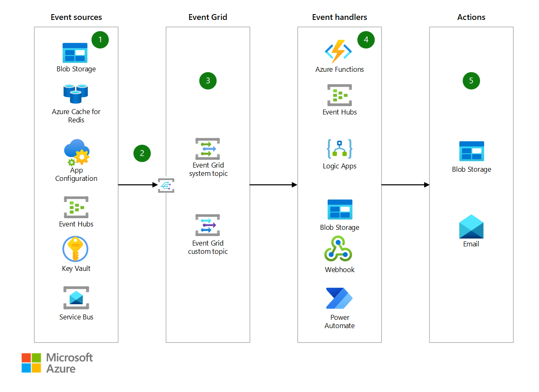Open the Power Automate icon
This screenshot has width=539, height=392.
coord(339,298)
